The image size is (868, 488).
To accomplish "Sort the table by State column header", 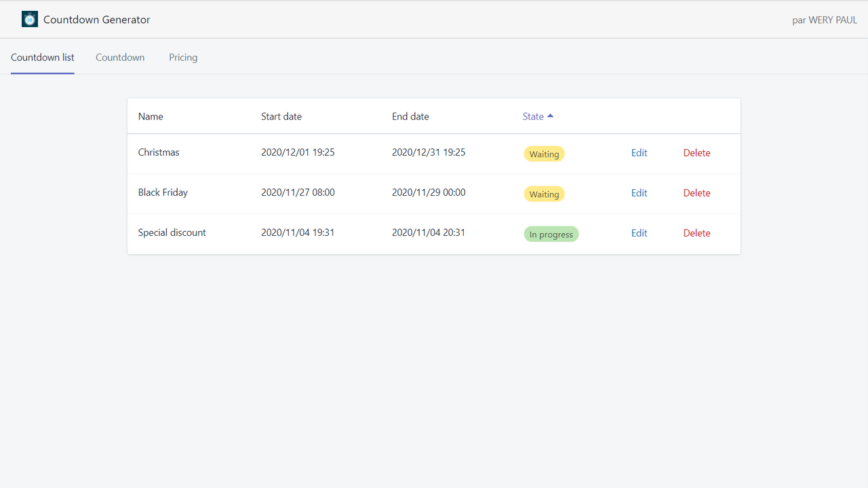I will click(538, 117).
